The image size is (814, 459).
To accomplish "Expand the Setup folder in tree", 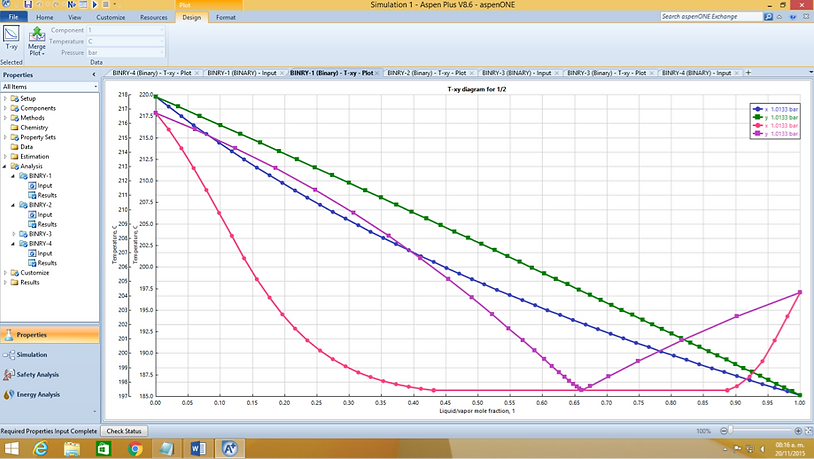I will pos(5,98).
